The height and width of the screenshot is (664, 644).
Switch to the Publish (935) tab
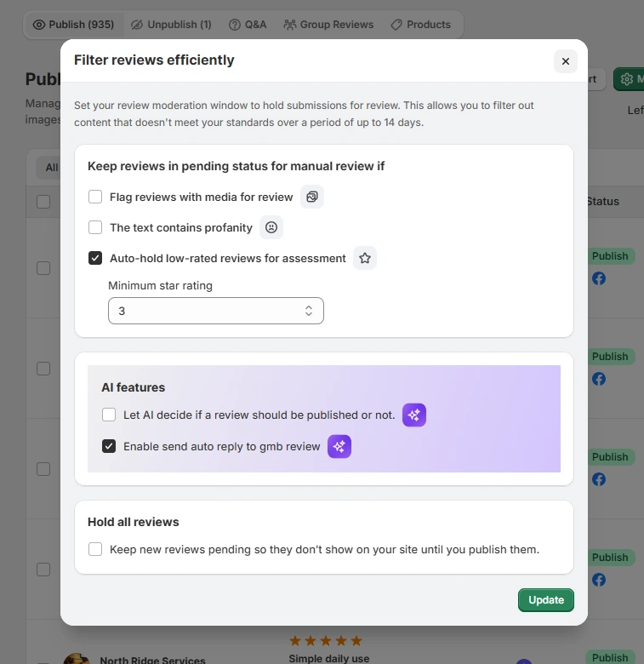[74, 25]
